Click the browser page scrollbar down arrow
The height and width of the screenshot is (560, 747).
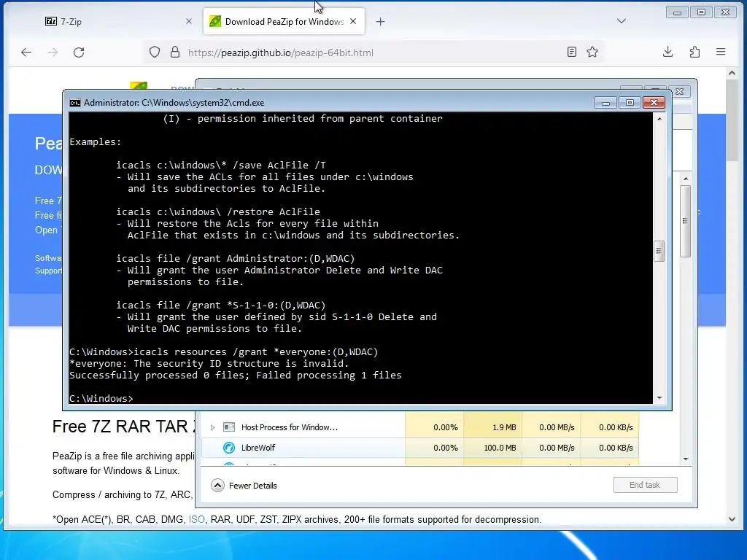732,519
